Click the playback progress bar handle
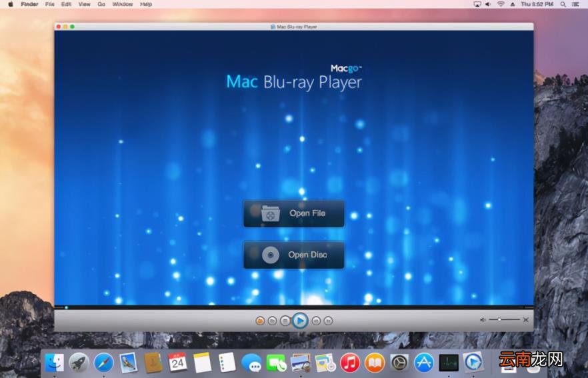 pyautogui.click(x=67, y=307)
